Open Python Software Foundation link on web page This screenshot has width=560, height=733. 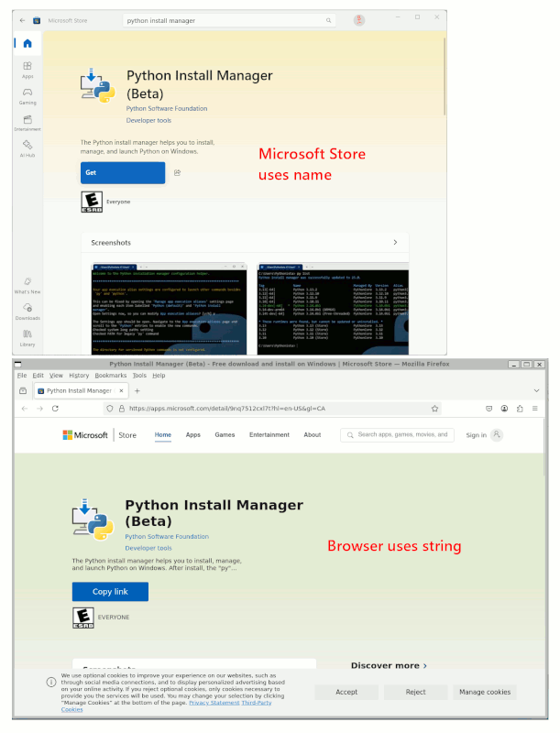click(x=167, y=537)
